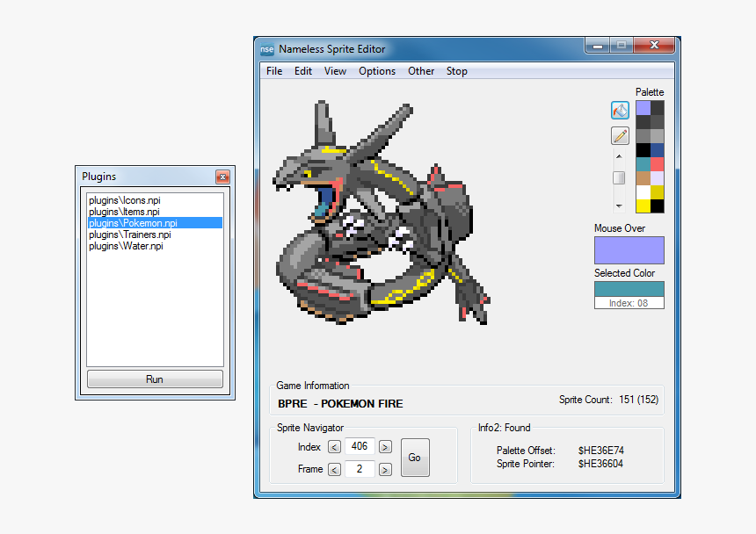This screenshot has height=534, width=756.
Task: Pick the white palette swatch
Action: [643, 192]
